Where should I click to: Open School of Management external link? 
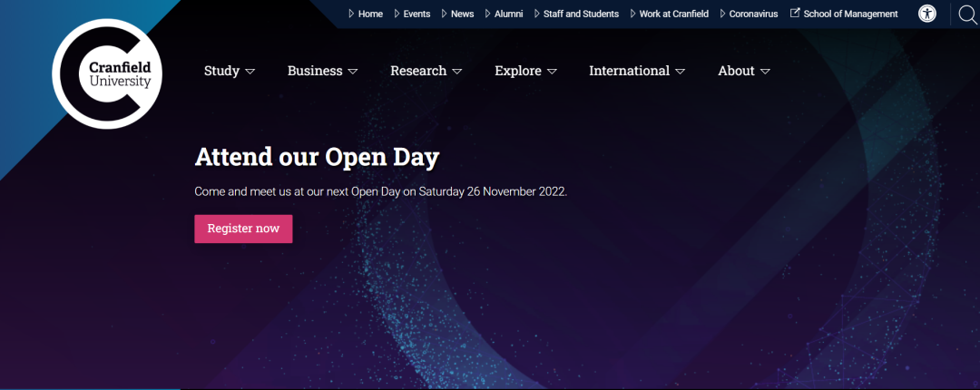click(x=844, y=14)
